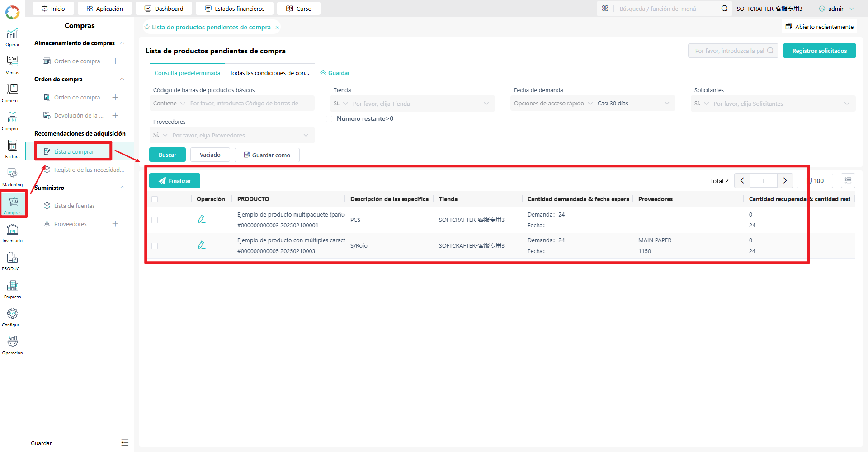Click the search magnifier in top bar
Image resolution: width=868 pixels, height=452 pixels.
tap(724, 9)
